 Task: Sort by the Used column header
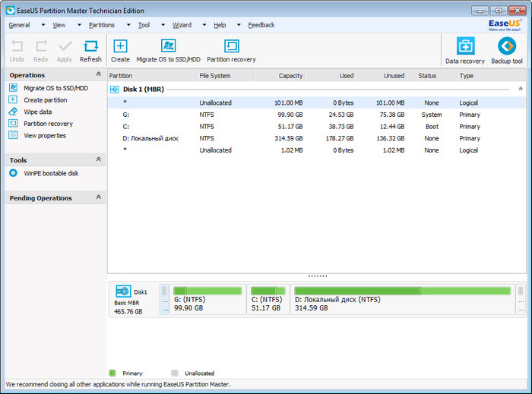click(x=331, y=76)
